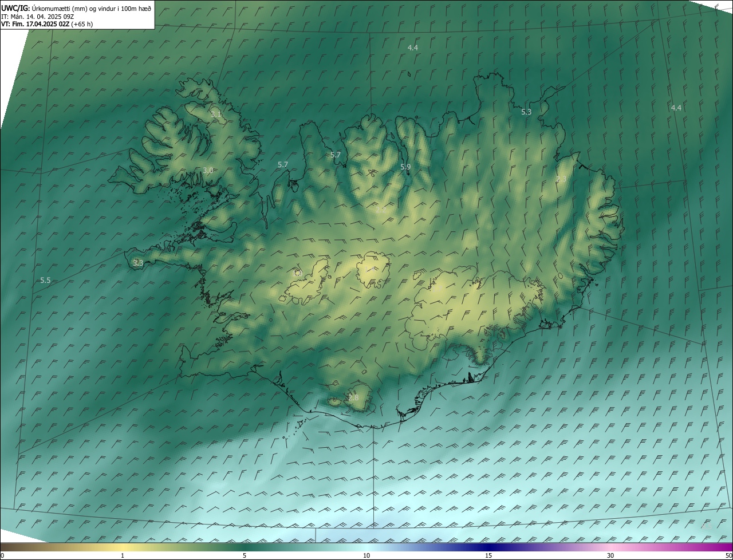Click the 5.9 value on the map
The image size is (733, 560).
(405, 167)
